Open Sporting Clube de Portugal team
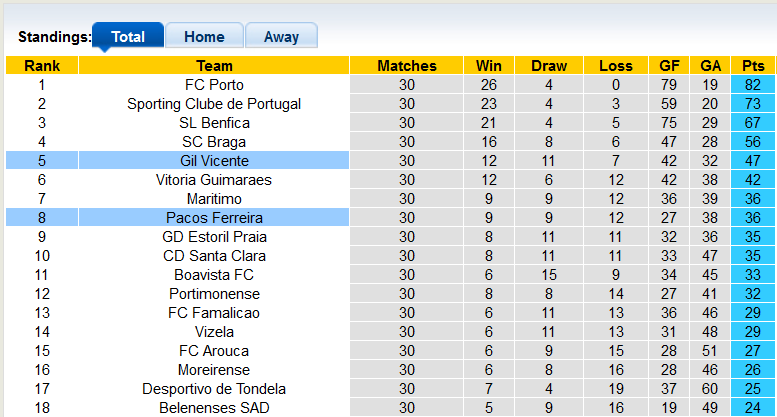The width and height of the screenshot is (777, 417). pos(214,104)
